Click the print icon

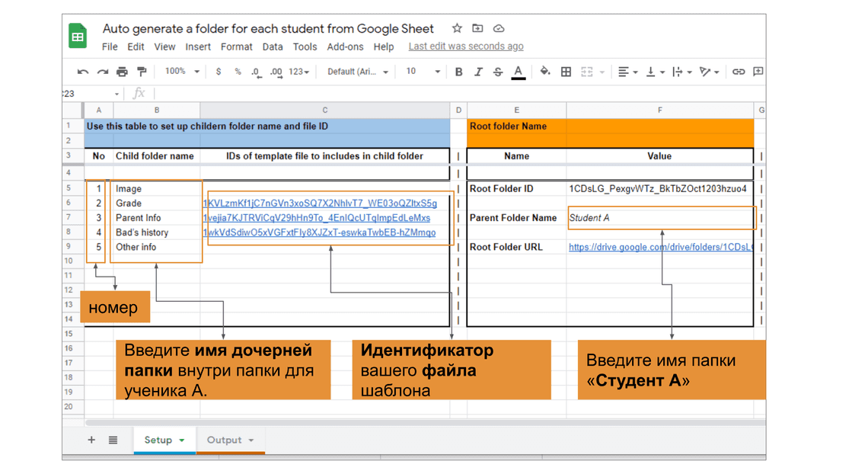pos(122,72)
